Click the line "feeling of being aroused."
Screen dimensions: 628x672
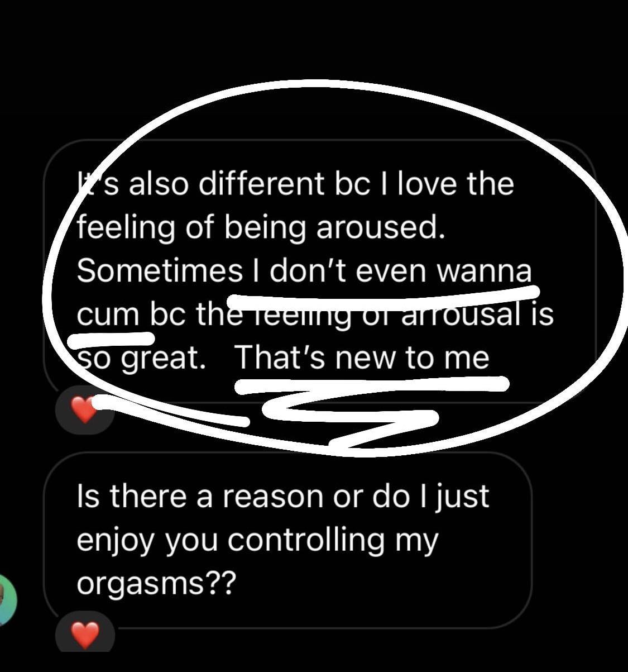[x=261, y=228]
